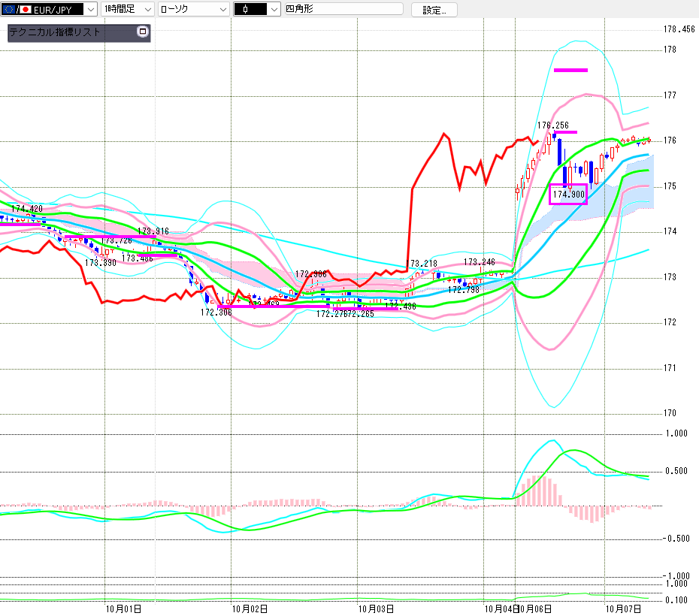
Task: Click the 10月07日 date axis label
Action: click(x=624, y=608)
